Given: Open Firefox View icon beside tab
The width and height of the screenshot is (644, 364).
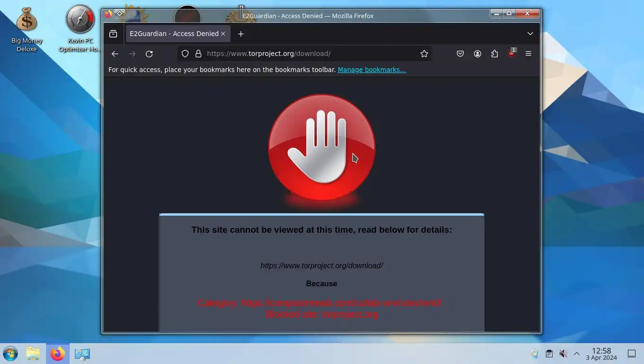Looking at the screenshot, I should 113,34.
